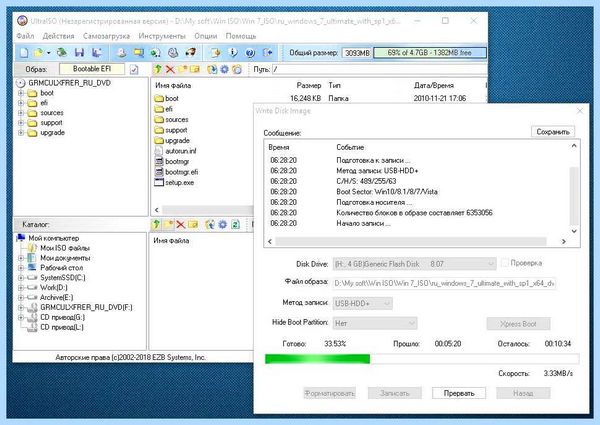Click the Save floppy disk icon
This screenshot has width=600, height=425.
coord(79,52)
